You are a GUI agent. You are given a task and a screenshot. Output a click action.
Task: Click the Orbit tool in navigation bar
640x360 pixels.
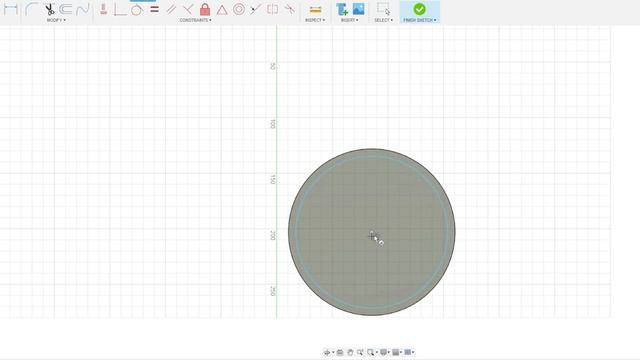click(x=327, y=352)
